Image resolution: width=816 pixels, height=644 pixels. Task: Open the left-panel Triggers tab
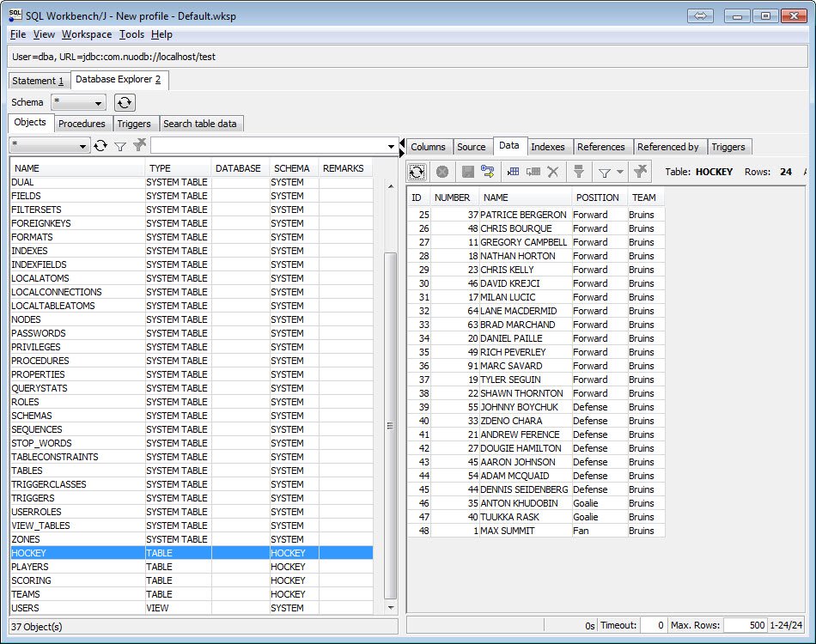pyautogui.click(x=134, y=124)
